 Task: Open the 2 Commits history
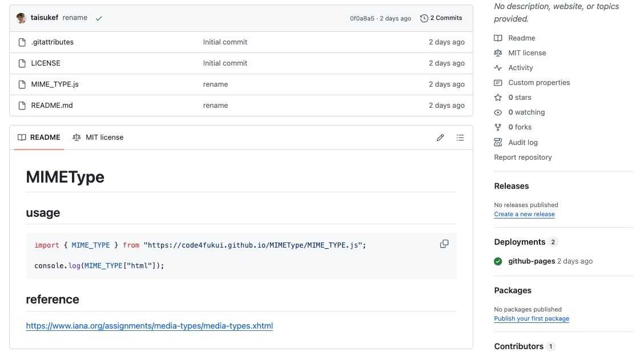(441, 18)
